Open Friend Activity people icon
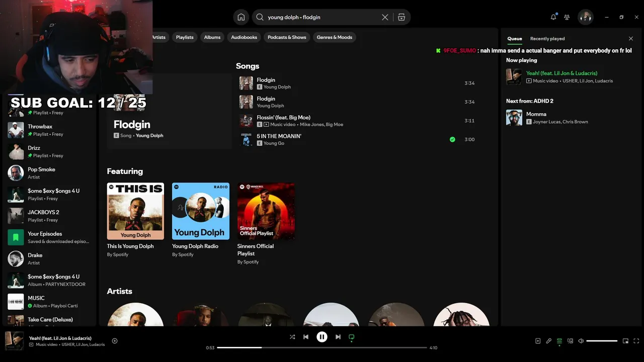This screenshot has width=644, height=362. 567,17
